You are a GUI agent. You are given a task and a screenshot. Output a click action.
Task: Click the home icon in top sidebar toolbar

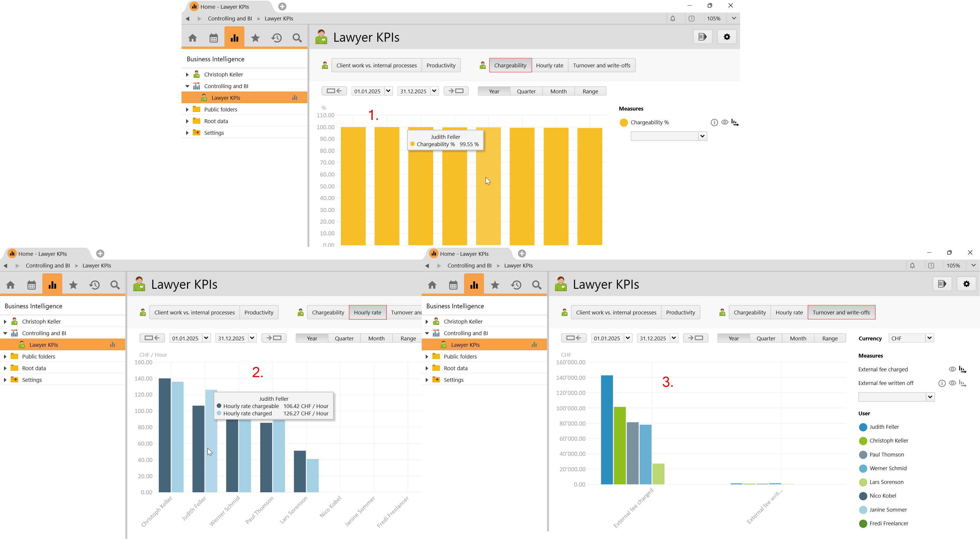(193, 38)
